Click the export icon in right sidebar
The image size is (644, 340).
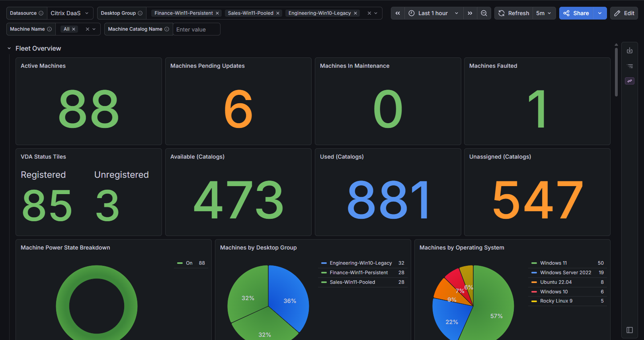[630, 51]
